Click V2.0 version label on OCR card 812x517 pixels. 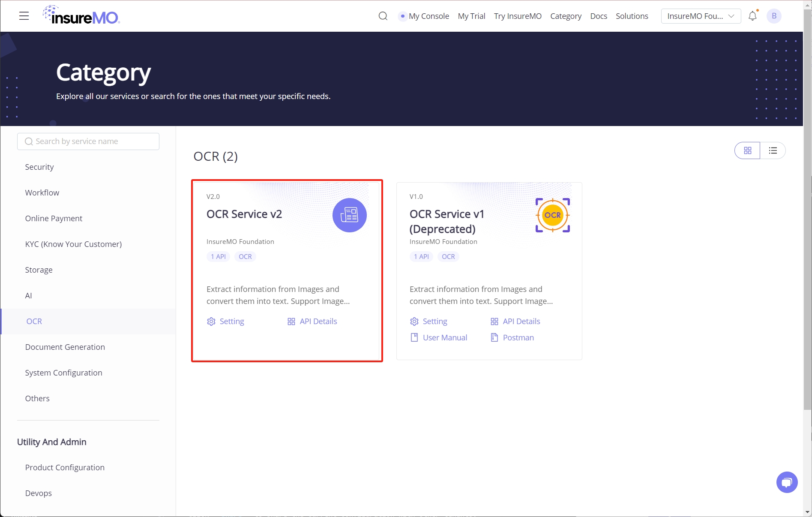(x=213, y=197)
